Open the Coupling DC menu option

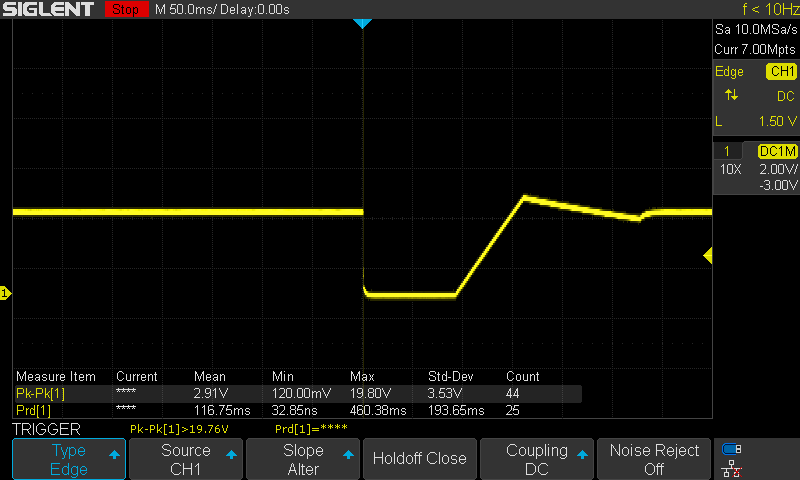(x=537, y=459)
